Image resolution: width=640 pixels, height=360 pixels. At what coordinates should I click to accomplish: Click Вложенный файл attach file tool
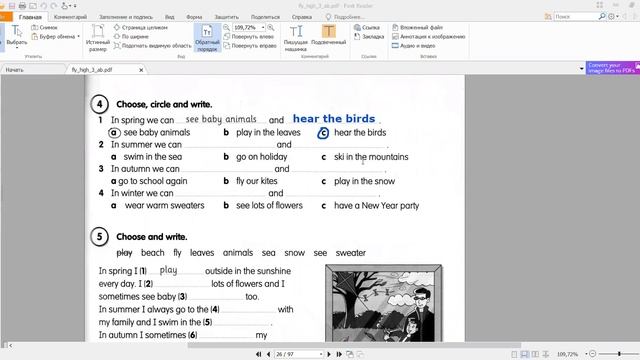click(417, 27)
